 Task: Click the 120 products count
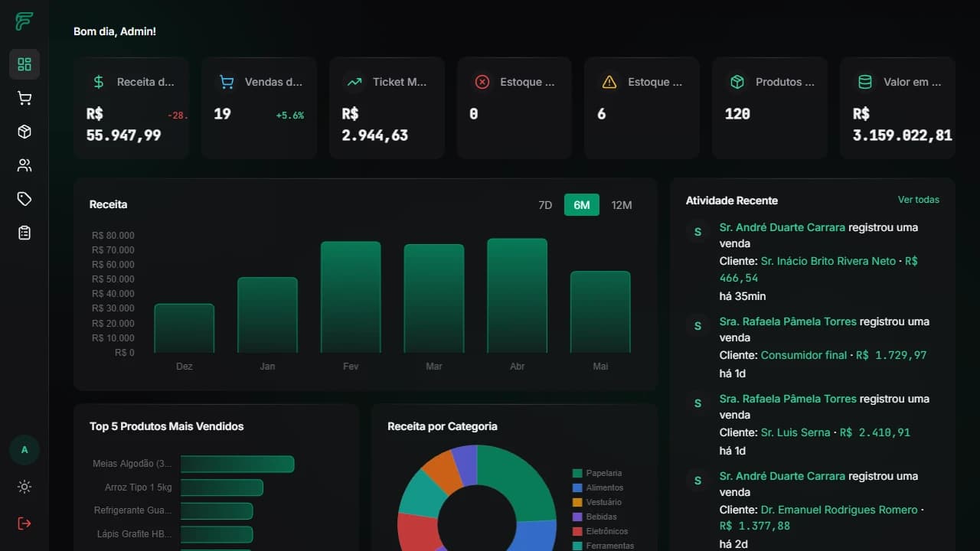coord(737,114)
